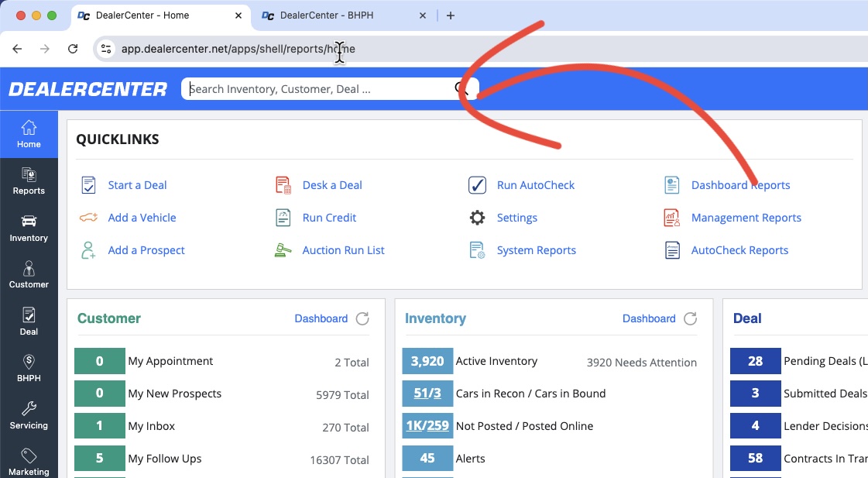868x478 pixels.
Task: Click the My Appointment count tile
Action: click(x=100, y=361)
